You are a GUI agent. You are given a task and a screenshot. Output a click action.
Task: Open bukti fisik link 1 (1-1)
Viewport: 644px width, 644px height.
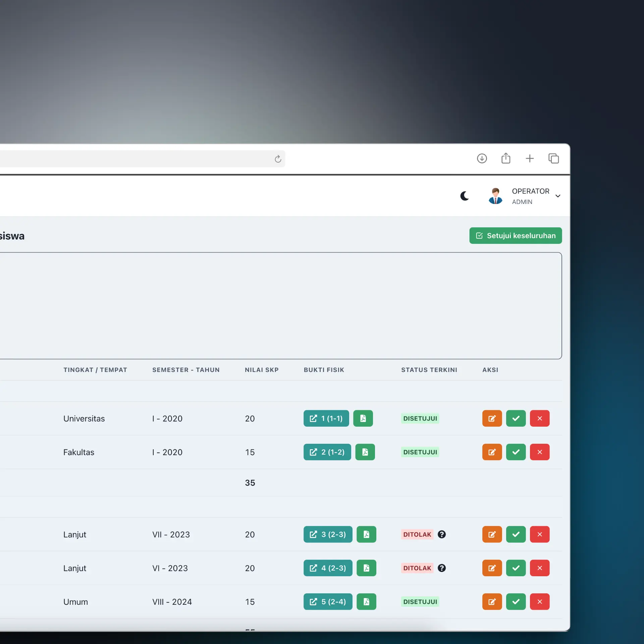tap(326, 418)
